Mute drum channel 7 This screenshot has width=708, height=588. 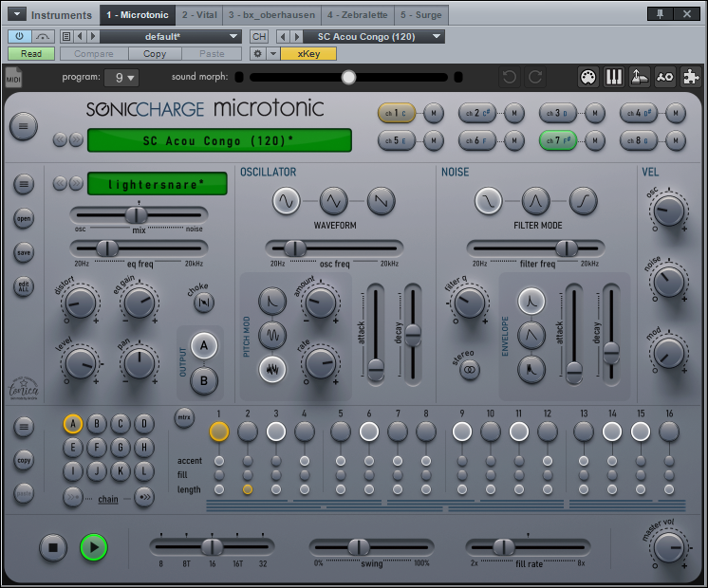[595, 140]
